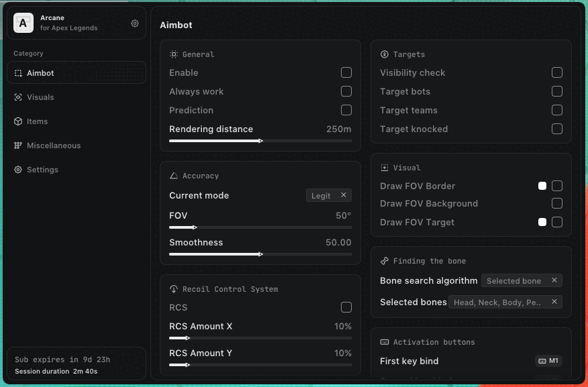This screenshot has height=387, width=588.
Task: Open Settings via its sidebar gear icon
Action: pyautogui.click(x=18, y=170)
